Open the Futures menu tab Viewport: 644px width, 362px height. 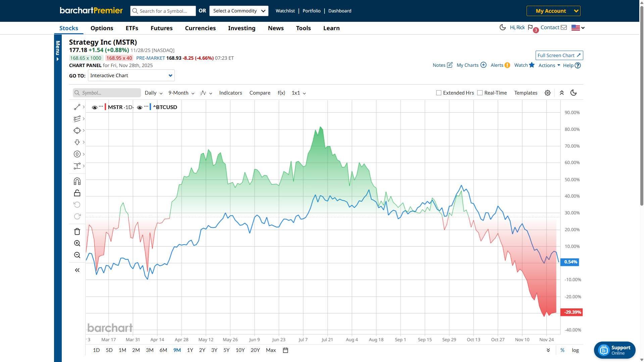click(x=161, y=28)
